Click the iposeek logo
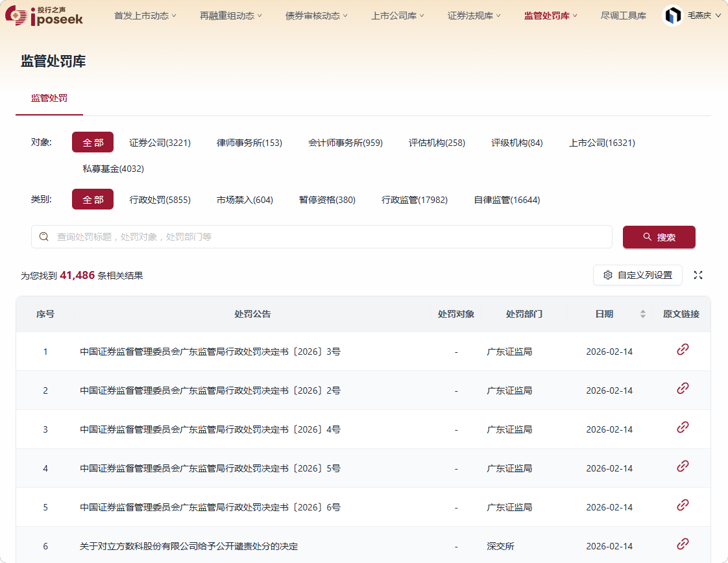The height and width of the screenshot is (563, 728). (x=44, y=16)
